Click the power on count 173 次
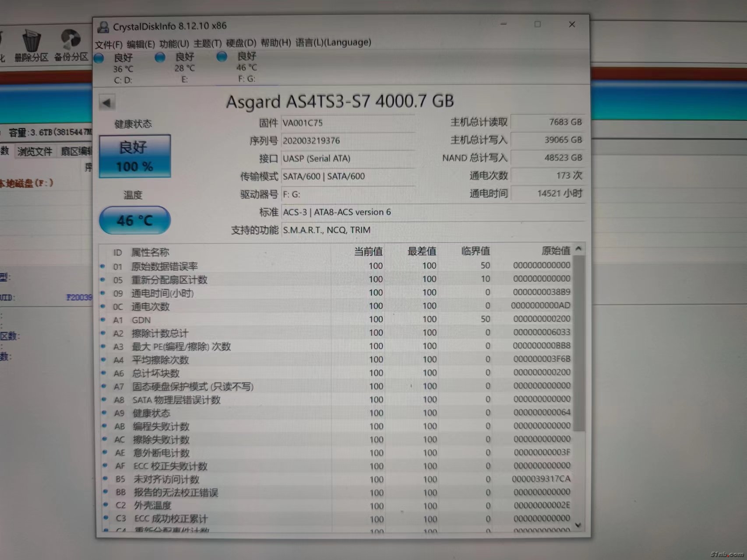The width and height of the screenshot is (747, 560). coord(548,175)
